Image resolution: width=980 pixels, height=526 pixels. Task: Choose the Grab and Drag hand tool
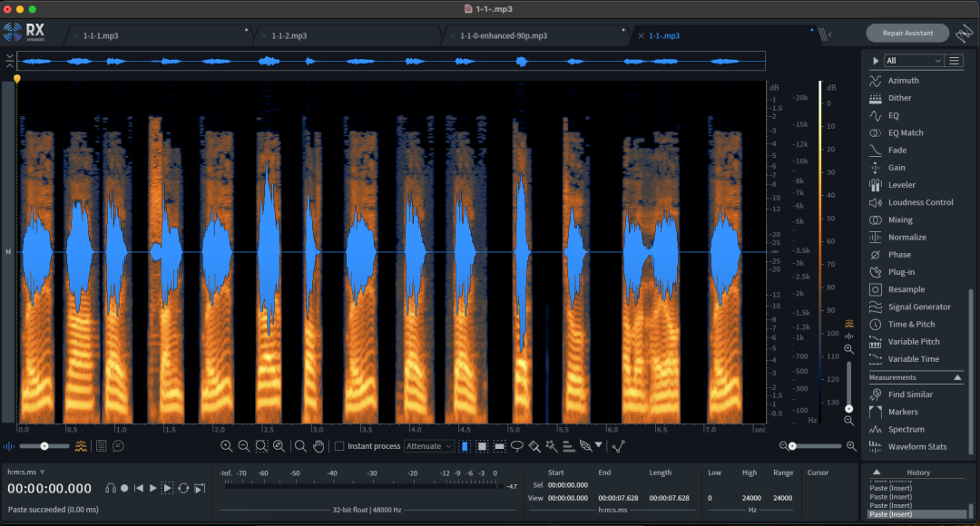tap(318, 446)
